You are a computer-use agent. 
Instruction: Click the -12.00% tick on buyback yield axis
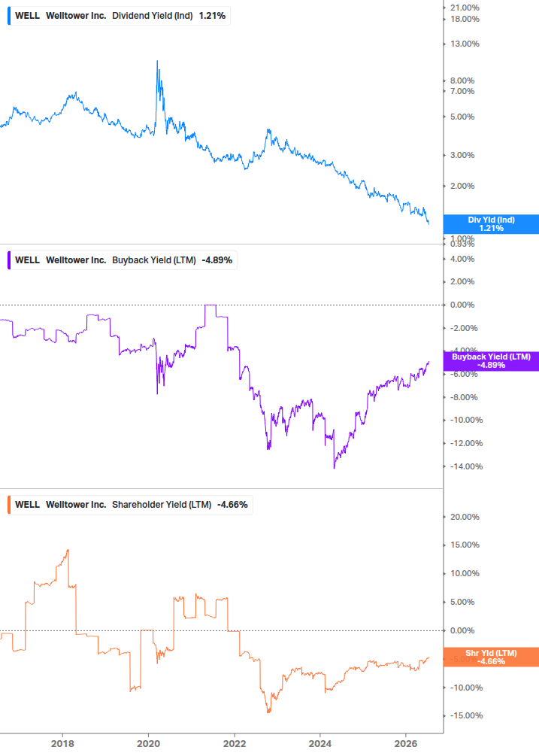(x=466, y=444)
